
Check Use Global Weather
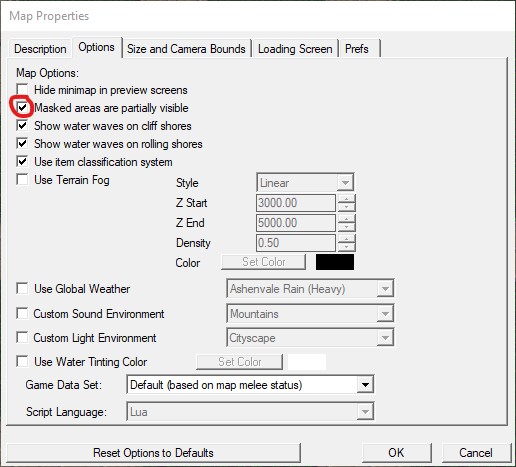(22, 289)
